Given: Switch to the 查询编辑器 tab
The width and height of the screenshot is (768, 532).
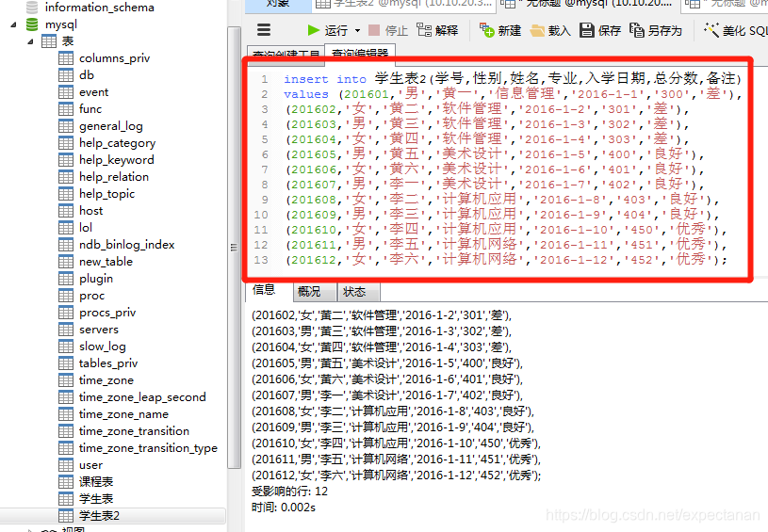Looking at the screenshot, I should (360, 54).
